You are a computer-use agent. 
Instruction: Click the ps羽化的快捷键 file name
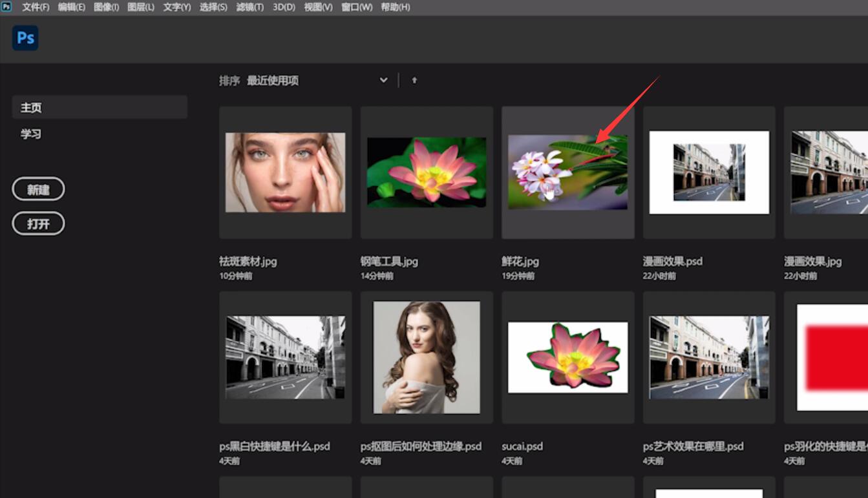point(826,446)
